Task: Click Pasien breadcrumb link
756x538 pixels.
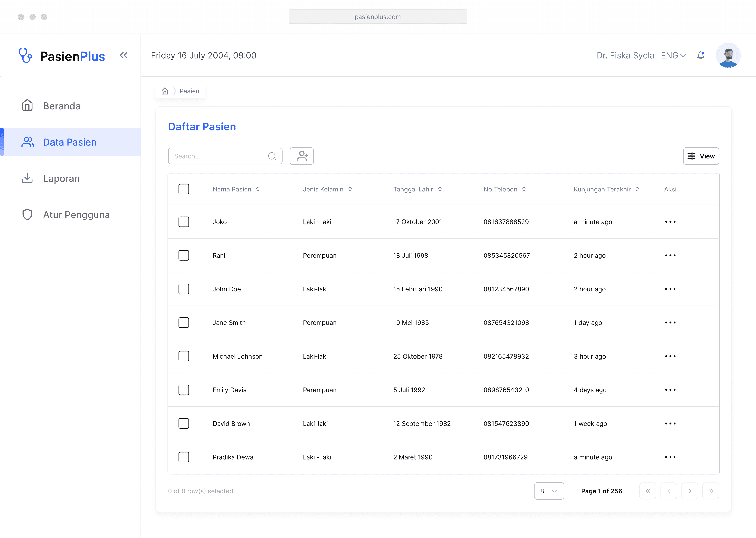Action: (x=189, y=91)
